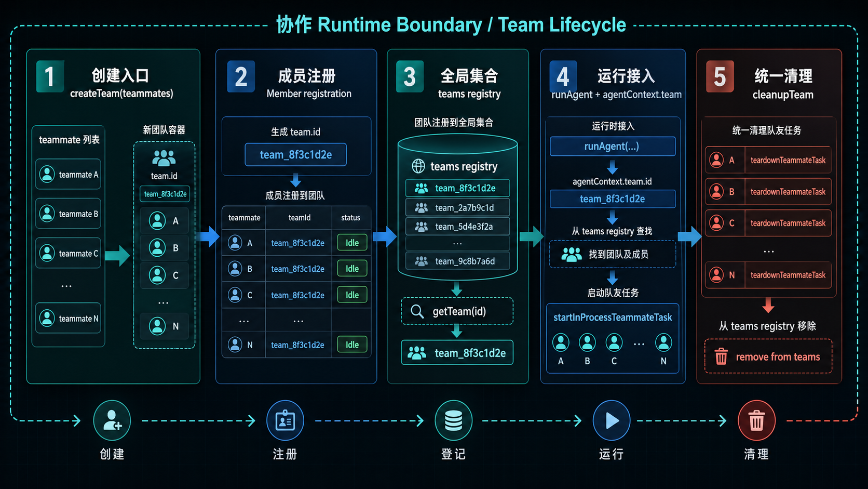The width and height of the screenshot is (868, 489).
Task: Click the avatar icon of teammate B
Action: pyautogui.click(x=47, y=214)
